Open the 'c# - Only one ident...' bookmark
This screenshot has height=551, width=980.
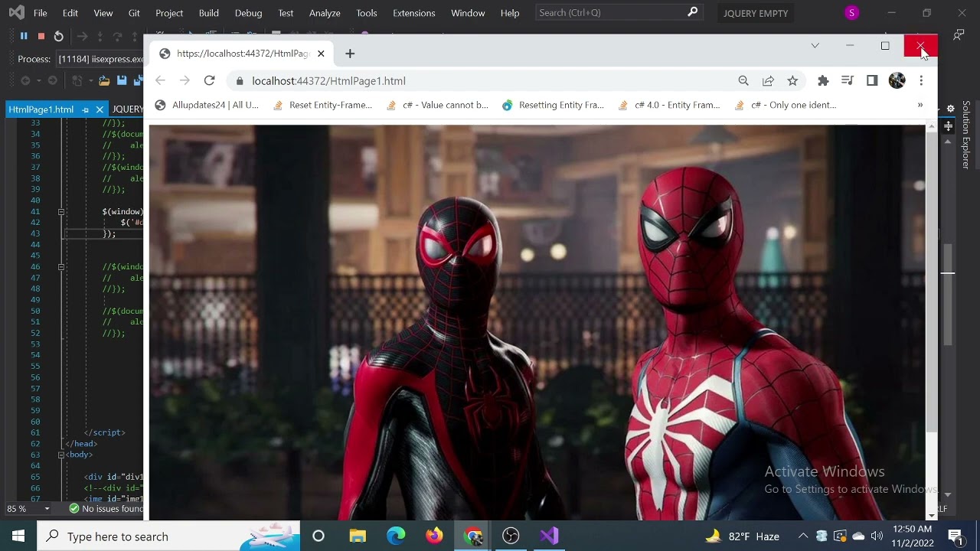(785, 105)
